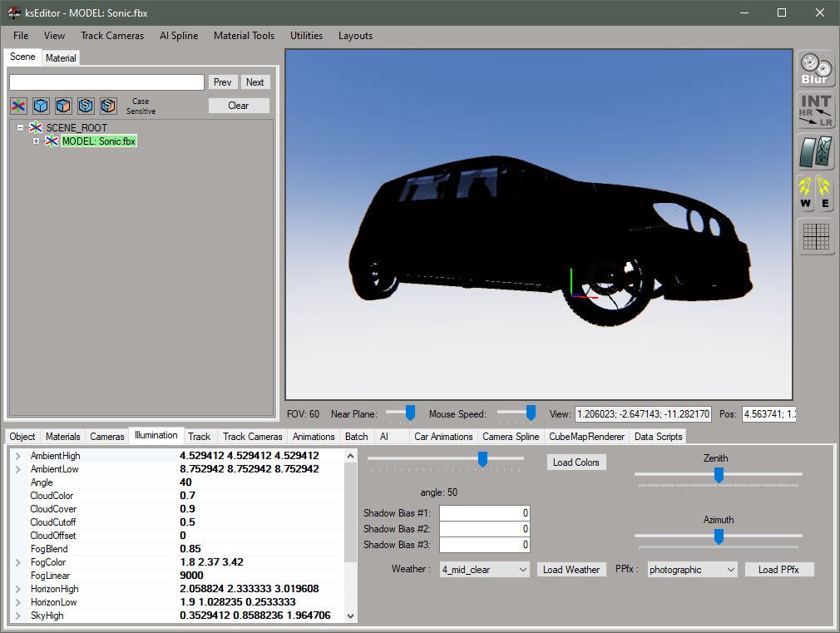The width and height of the screenshot is (840, 633).
Task: Open the PPfx dropdown showing photographic
Action: pyautogui.click(x=692, y=570)
